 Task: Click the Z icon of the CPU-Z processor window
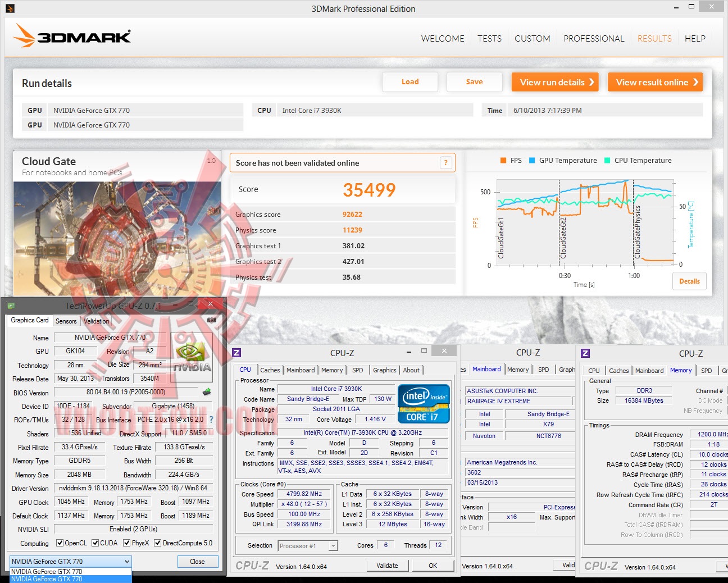[x=236, y=353]
